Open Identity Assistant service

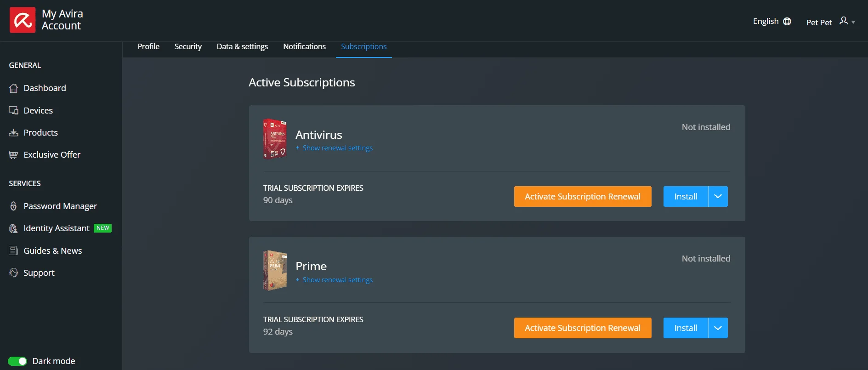[x=57, y=228]
